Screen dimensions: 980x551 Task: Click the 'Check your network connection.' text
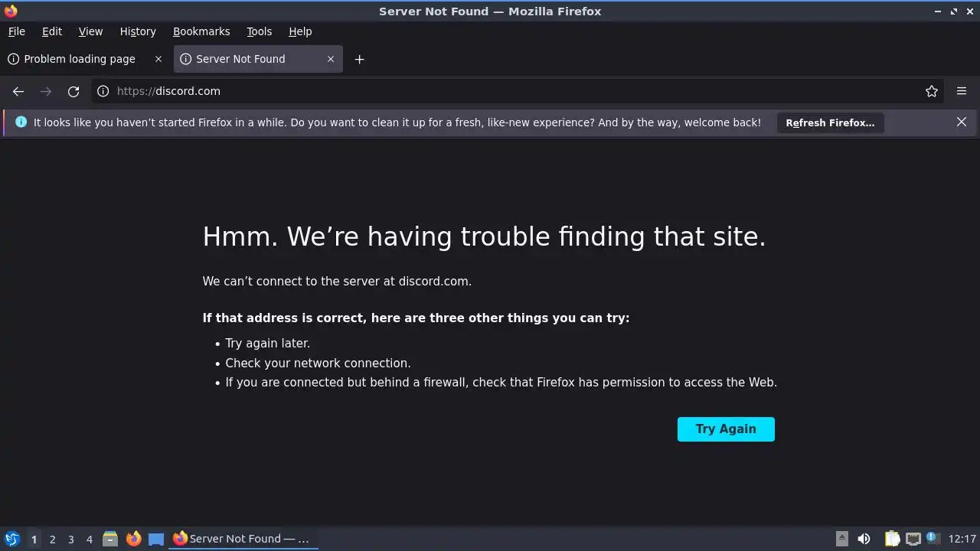pyautogui.click(x=318, y=363)
